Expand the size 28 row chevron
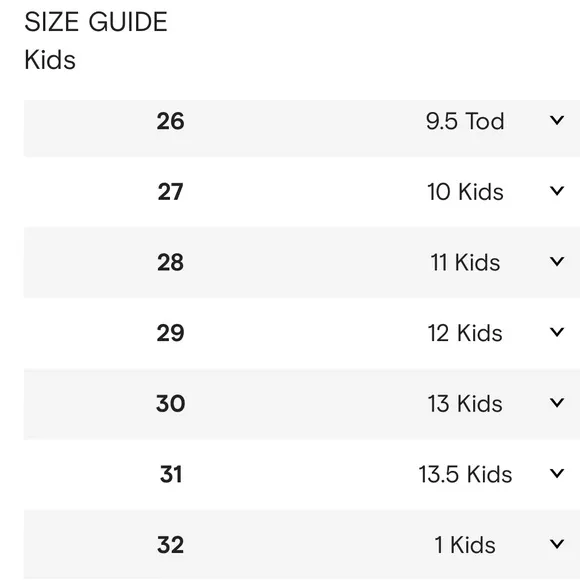 tap(557, 262)
